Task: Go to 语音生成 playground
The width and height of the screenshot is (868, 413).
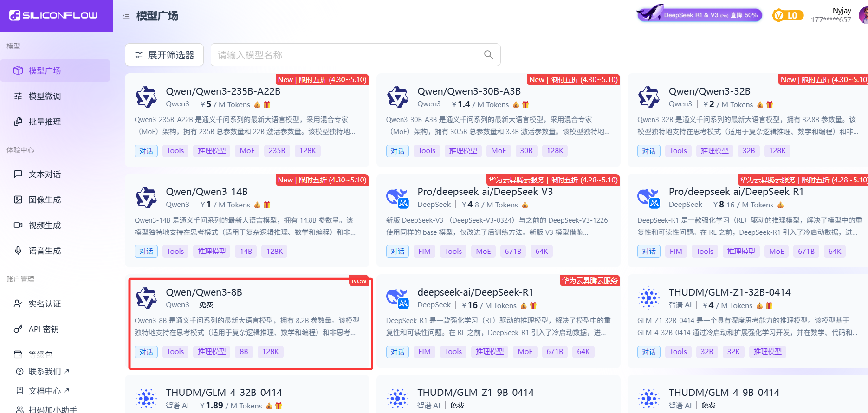Action: [x=55, y=251]
